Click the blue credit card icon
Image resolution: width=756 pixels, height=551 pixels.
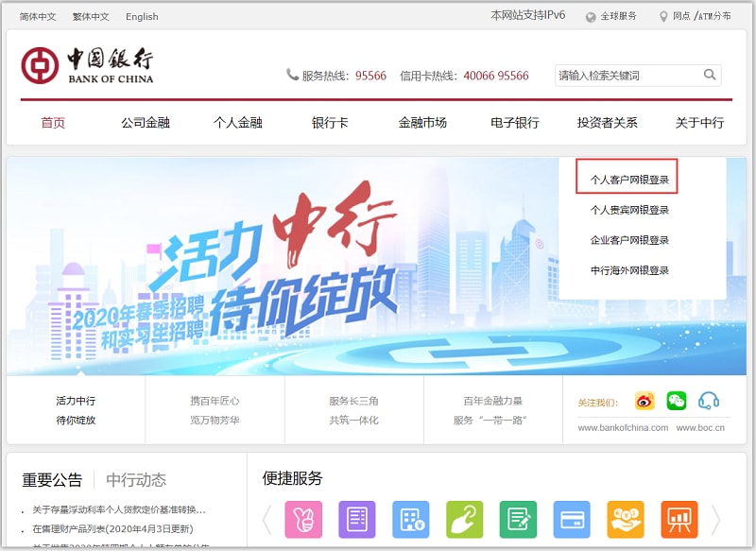point(572,519)
